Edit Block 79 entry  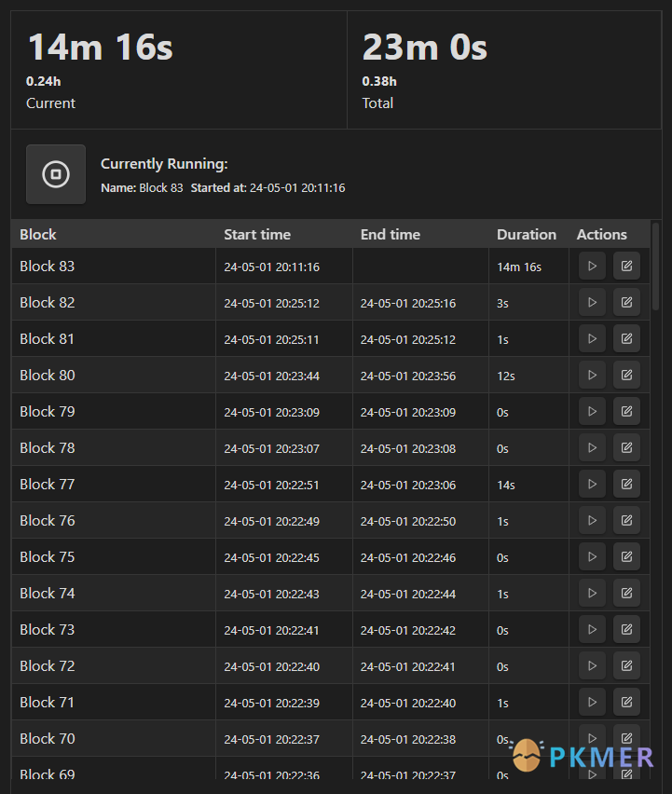click(626, 412)
